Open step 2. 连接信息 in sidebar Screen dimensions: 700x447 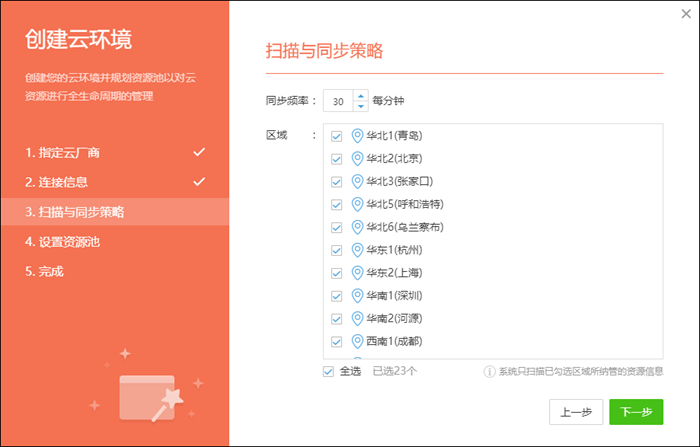click(x=56, y=182)
